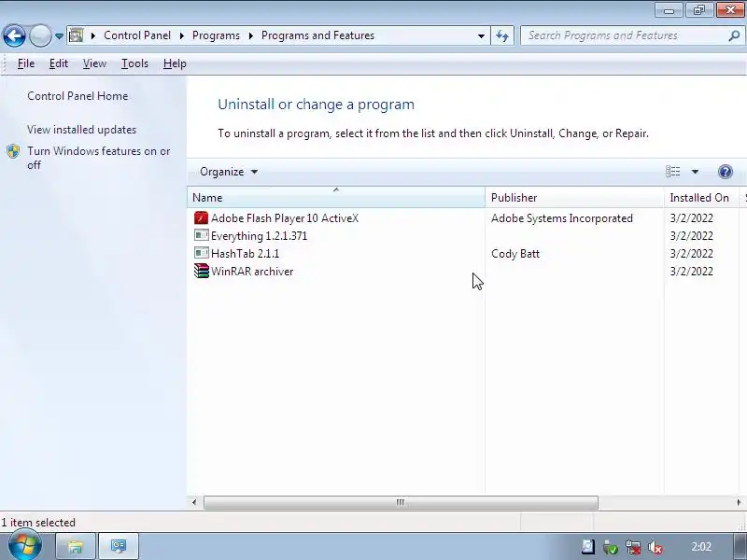Click the taskbar clock showing 2:02

(x=701, y=547)
